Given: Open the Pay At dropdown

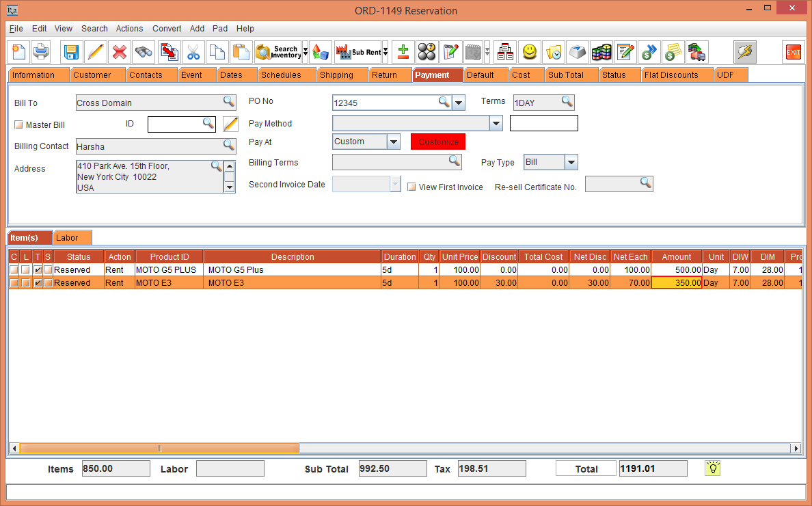Looking at the screenshot, I should click(x=393, y=142).
